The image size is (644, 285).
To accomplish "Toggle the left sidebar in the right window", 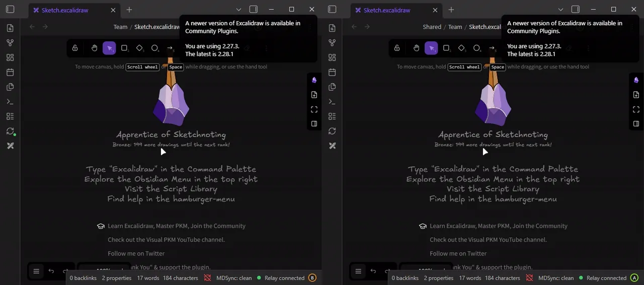I will coord(332,9).
